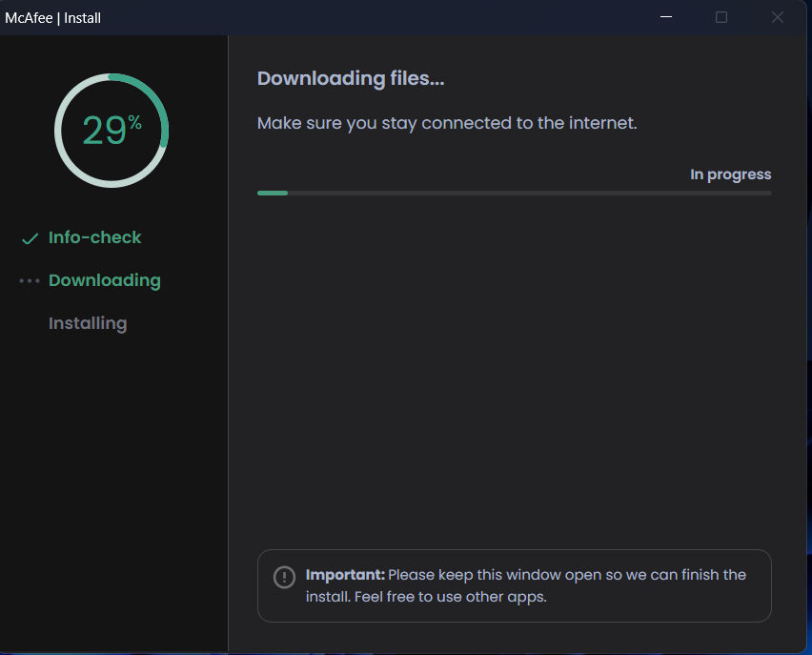Click the 29% figure inside the ring

[104, 131]
